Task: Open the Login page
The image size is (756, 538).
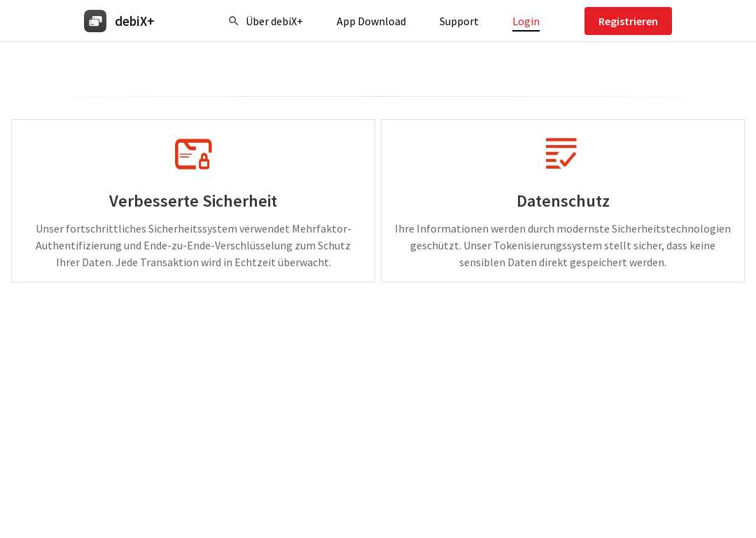Action: (x=526, y=21)
